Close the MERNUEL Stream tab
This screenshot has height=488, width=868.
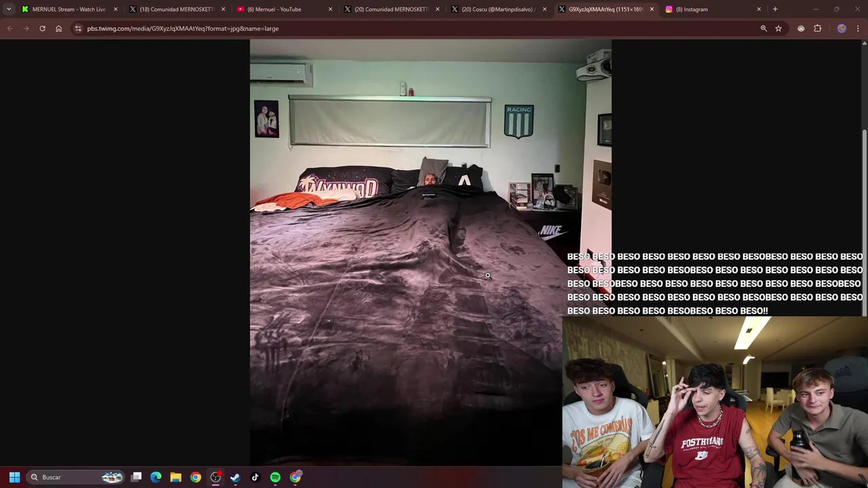[115, 9]
